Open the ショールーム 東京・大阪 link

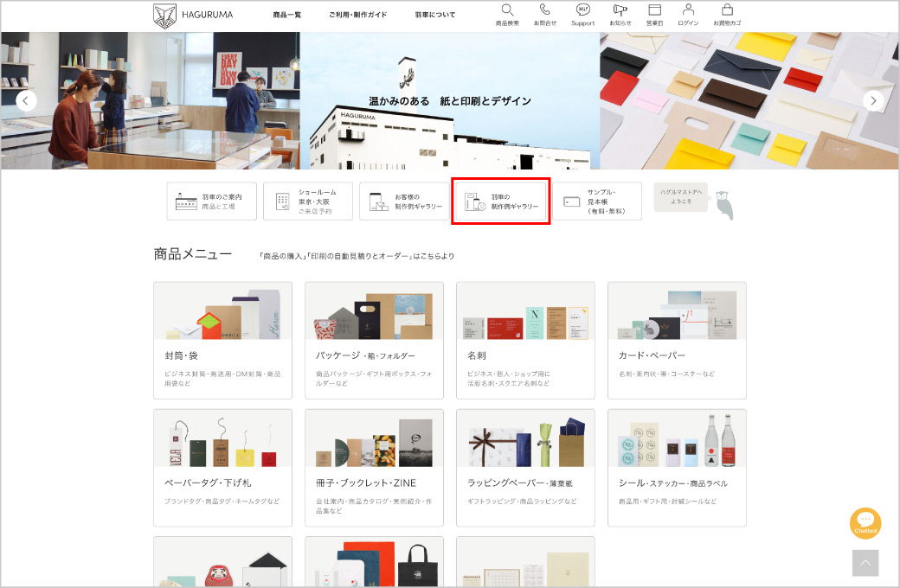[308, 201]
